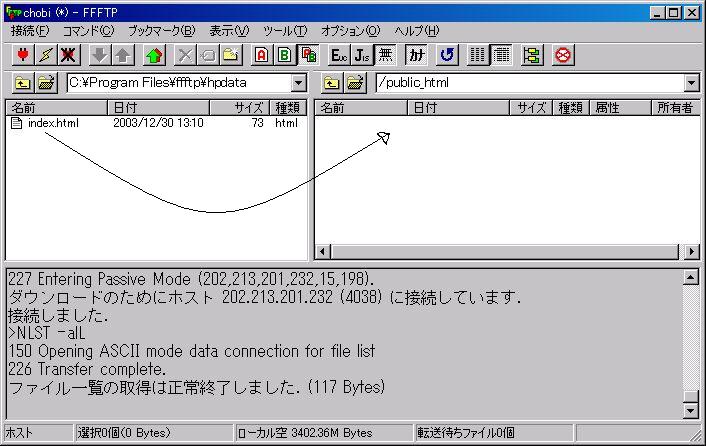
Task: Sort remote list by 名前 column header
Action: pyautogui.click(x=361, y=108)
